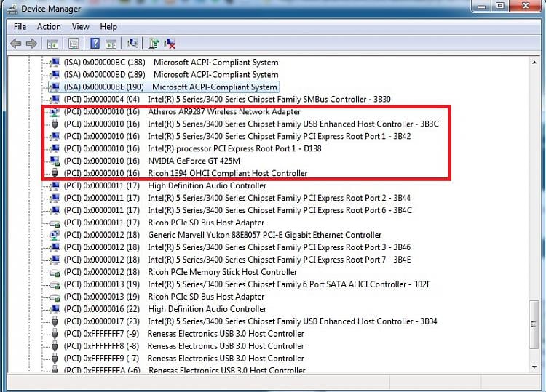Click the Forward arrow toolbar icon
The height and width of the screenshot is (392, 546).
pyautogui.click(x=32, y=44)
